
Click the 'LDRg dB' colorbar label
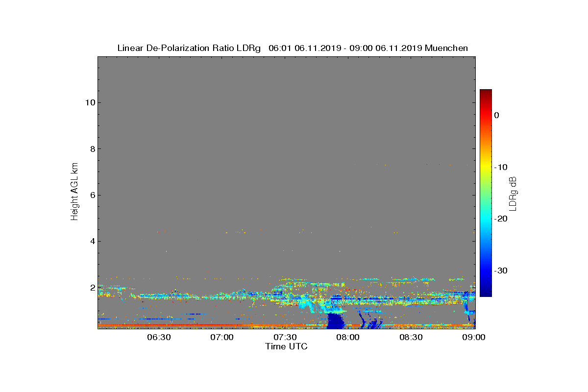[x=513, y=194]
